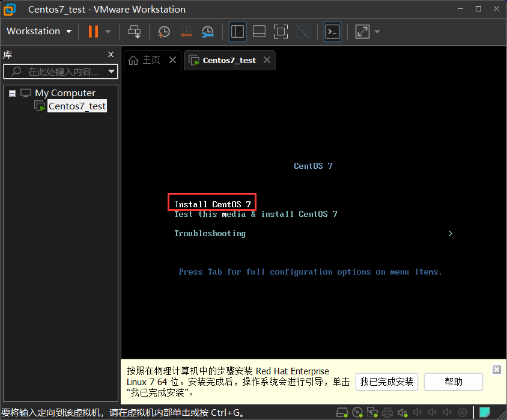Click the hard disk status icon
This screenshot has height=420, width=507.
(x=342, y=412)
